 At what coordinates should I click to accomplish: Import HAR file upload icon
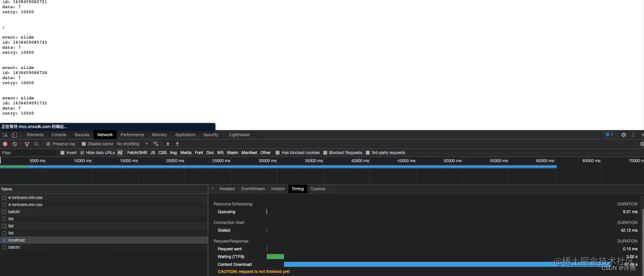[x=168, y=144]
